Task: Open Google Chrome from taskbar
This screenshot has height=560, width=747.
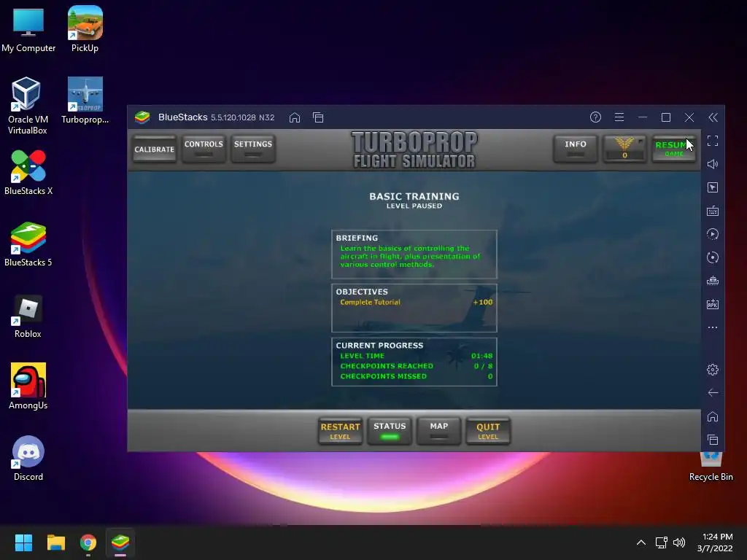Action: click(88, 542)
